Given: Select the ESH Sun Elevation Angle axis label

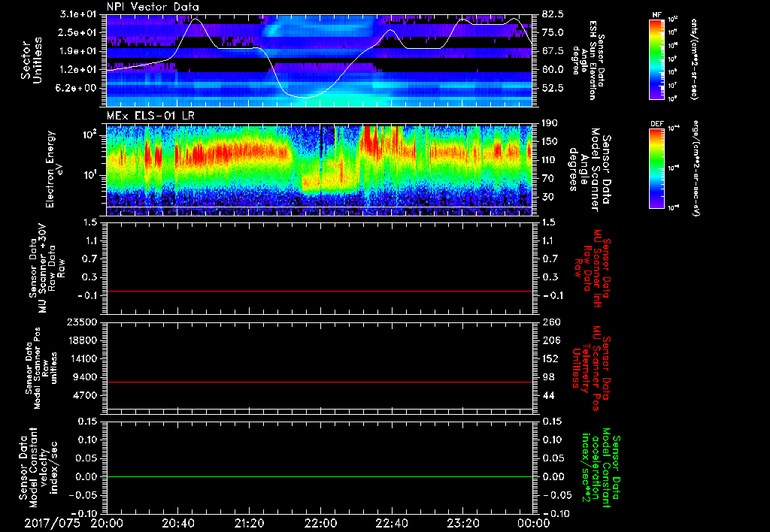Looking at the screenshot, I should 591,62.
